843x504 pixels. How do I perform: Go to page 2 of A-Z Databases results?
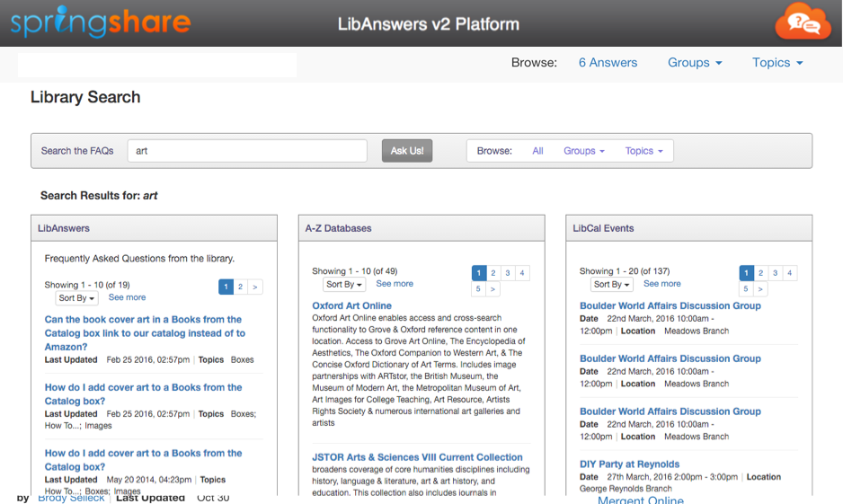[x=493, y=273]
